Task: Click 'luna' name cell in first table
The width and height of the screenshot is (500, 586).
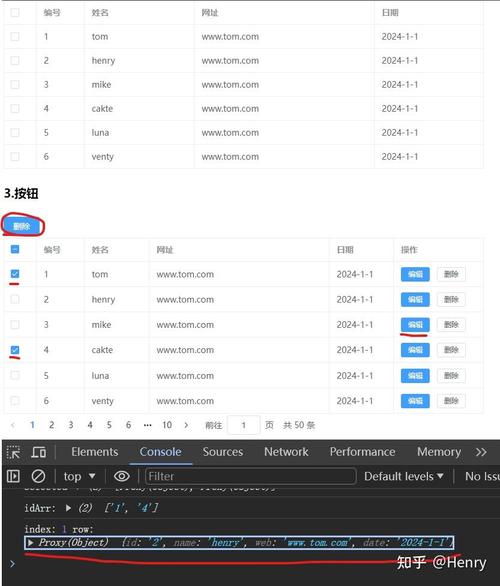Action: coord(100,133)
